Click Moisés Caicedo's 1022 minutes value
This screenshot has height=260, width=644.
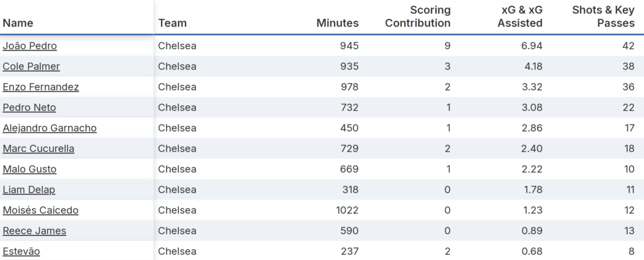[346, 210]
